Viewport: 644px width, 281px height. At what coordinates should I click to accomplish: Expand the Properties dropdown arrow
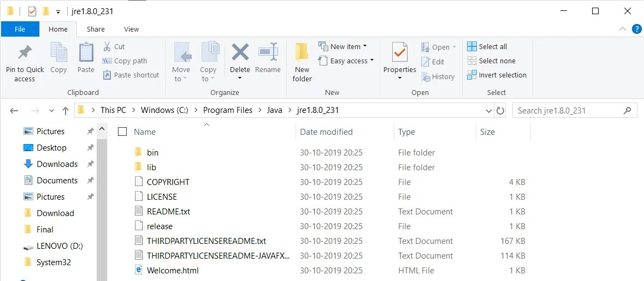(x=400, y=78)
